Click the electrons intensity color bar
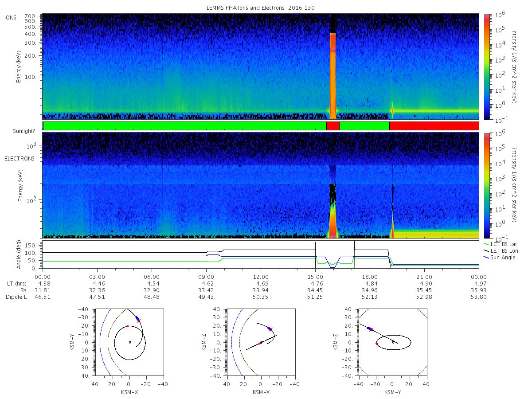Viewport: 532px width, 399px height. 487,185
